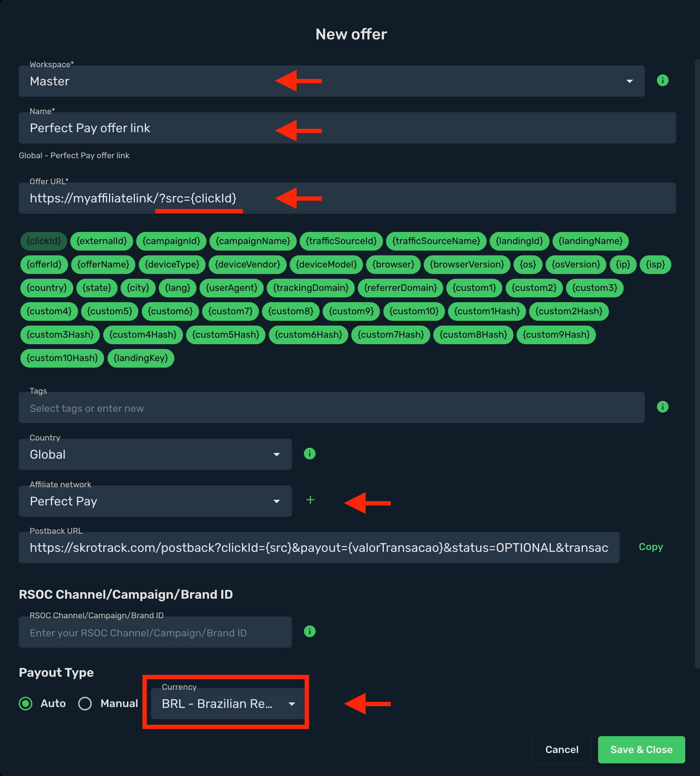Open the Affiliate network Perfect Pay dropdown
700x776 pixels.
pos(155,501)
